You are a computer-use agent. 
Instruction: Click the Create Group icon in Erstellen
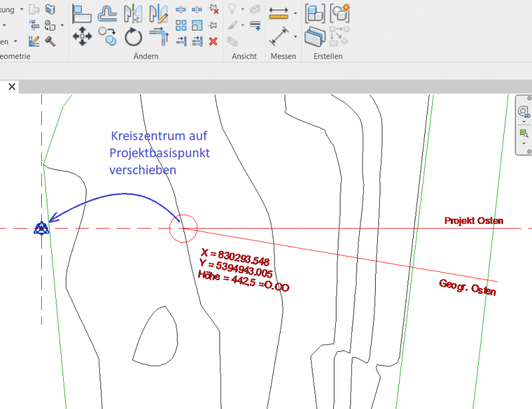340,13
